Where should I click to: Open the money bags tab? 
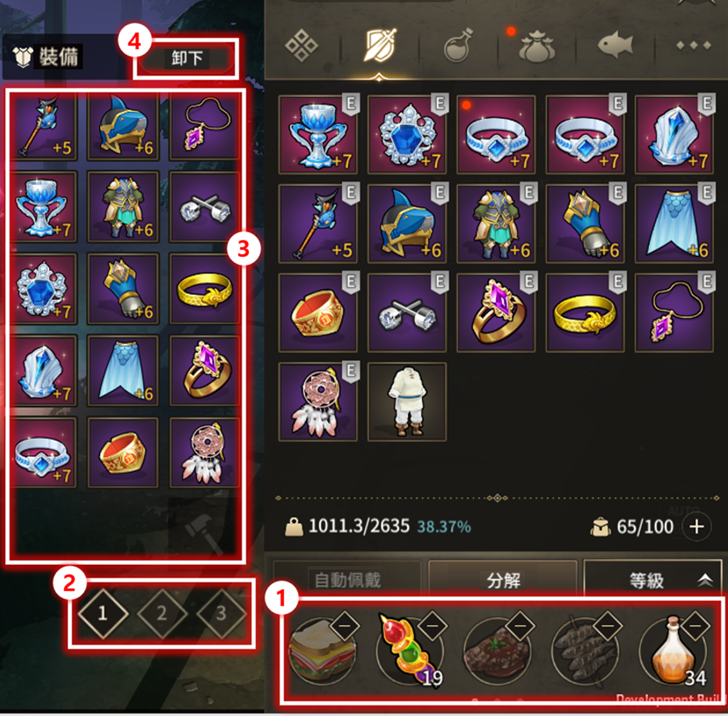pyautogui.click(x=537, y=46)
